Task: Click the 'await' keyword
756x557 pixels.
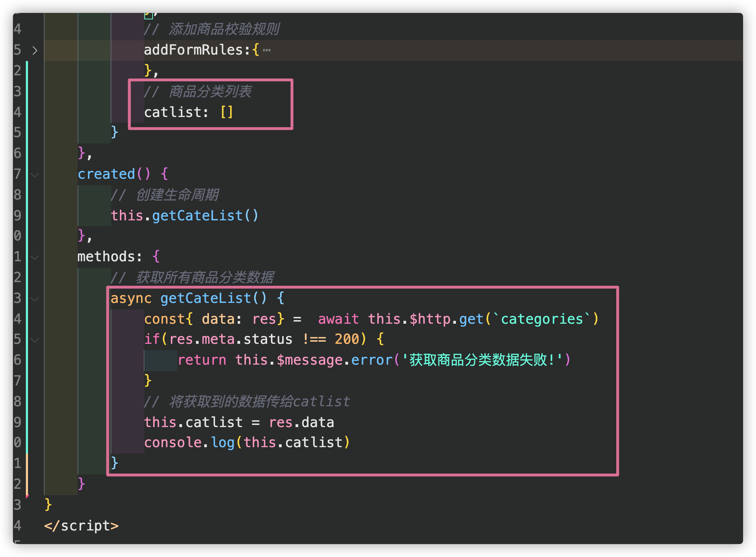Action: [339, 319]
